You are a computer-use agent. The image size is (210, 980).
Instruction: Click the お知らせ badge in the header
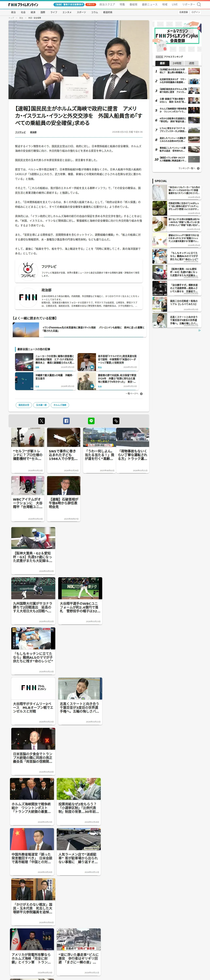tap(91, 5)
